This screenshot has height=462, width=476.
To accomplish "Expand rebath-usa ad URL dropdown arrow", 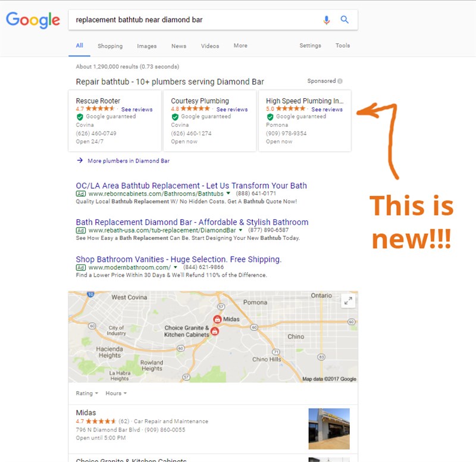I will click(x=240, y=230).
